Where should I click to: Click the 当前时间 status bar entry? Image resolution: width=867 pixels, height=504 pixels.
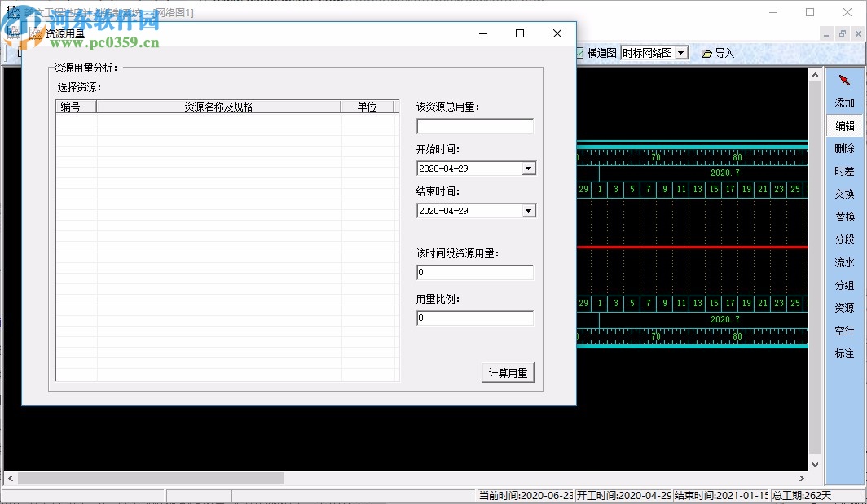tap(526, 496)
